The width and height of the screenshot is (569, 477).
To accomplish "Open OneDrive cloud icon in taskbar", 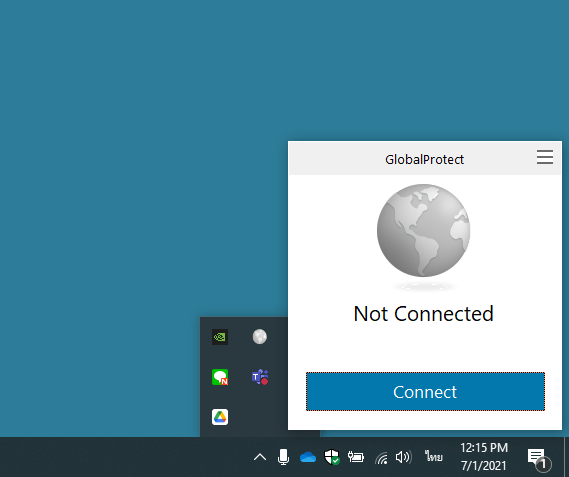I will pyautogui.click(x=308, y=457).
